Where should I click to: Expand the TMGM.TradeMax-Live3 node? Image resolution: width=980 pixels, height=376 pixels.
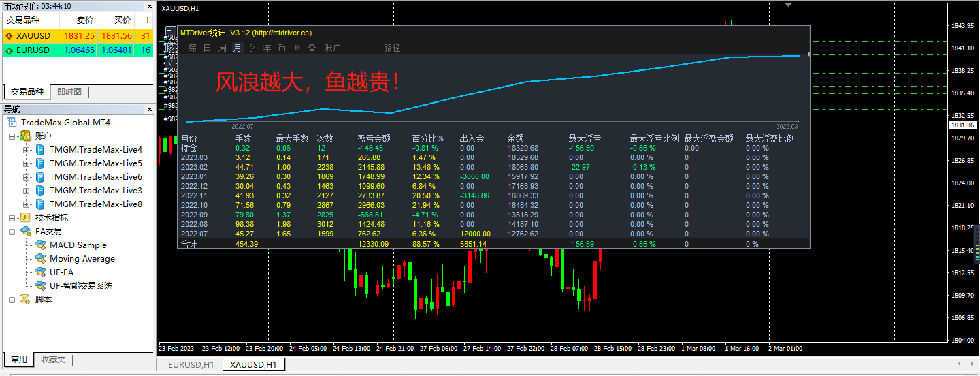(x=27, y=191)
